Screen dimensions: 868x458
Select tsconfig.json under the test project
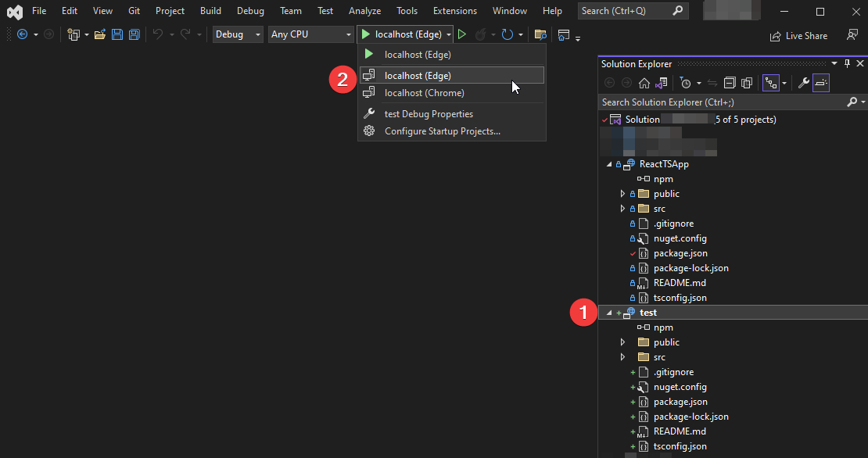click(x=680, y=446)
